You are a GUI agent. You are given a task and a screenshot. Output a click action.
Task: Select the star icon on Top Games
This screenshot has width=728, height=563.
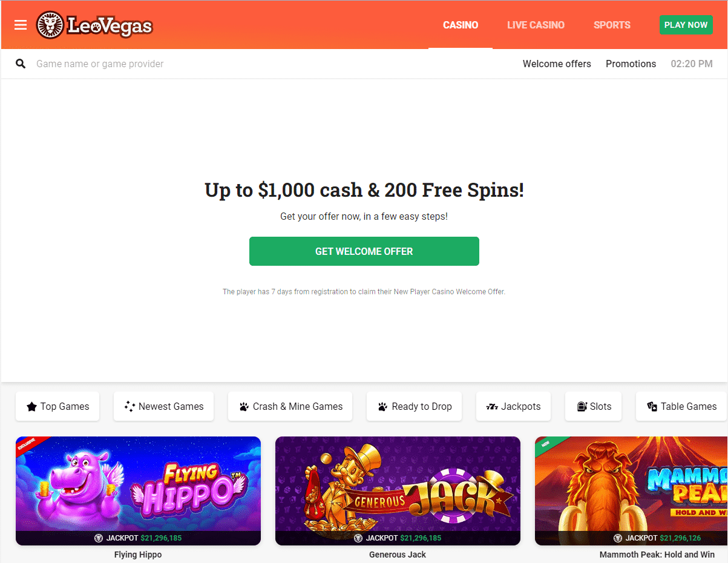[32, 407]
